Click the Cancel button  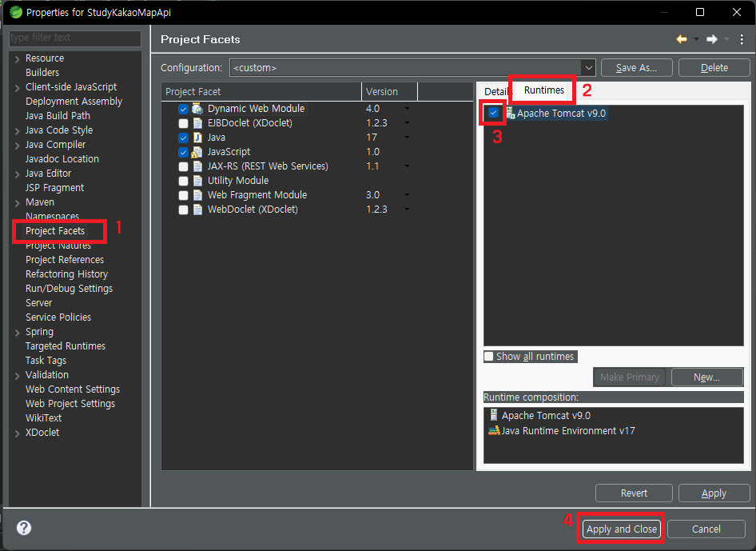[x=706, y=529]
